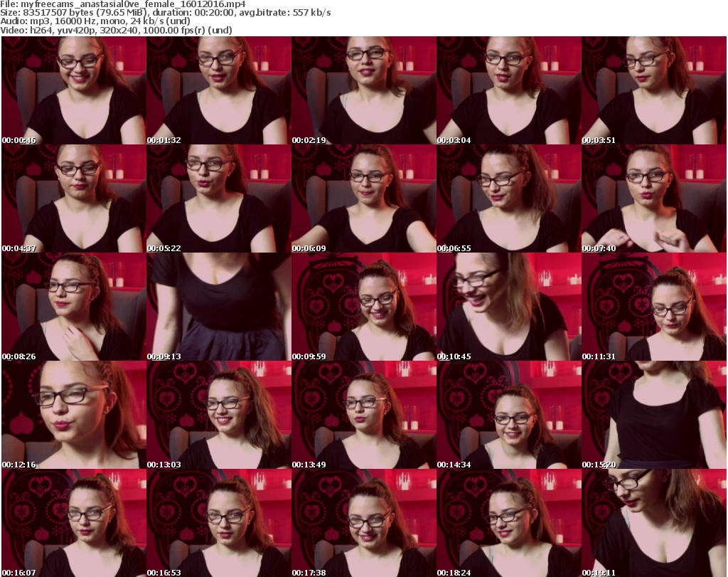View the screenshot frame labeled 00:16:07

[74, 523]
